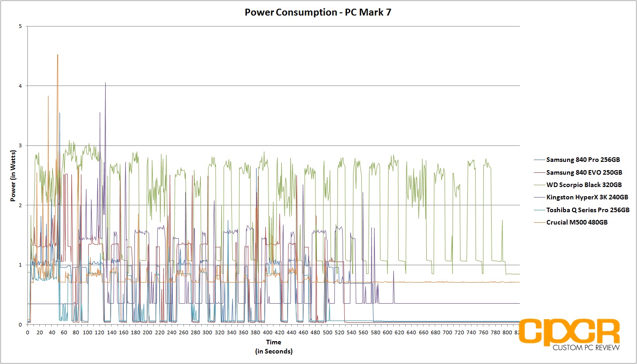
Task: Click the (in Seconds) axis subtitle
Action: coord(274,351)
